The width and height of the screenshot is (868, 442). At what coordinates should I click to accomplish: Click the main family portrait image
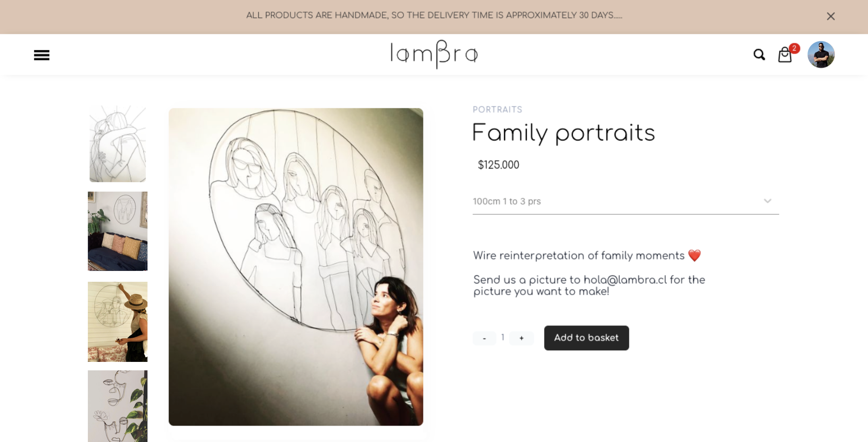pos(296,266)
